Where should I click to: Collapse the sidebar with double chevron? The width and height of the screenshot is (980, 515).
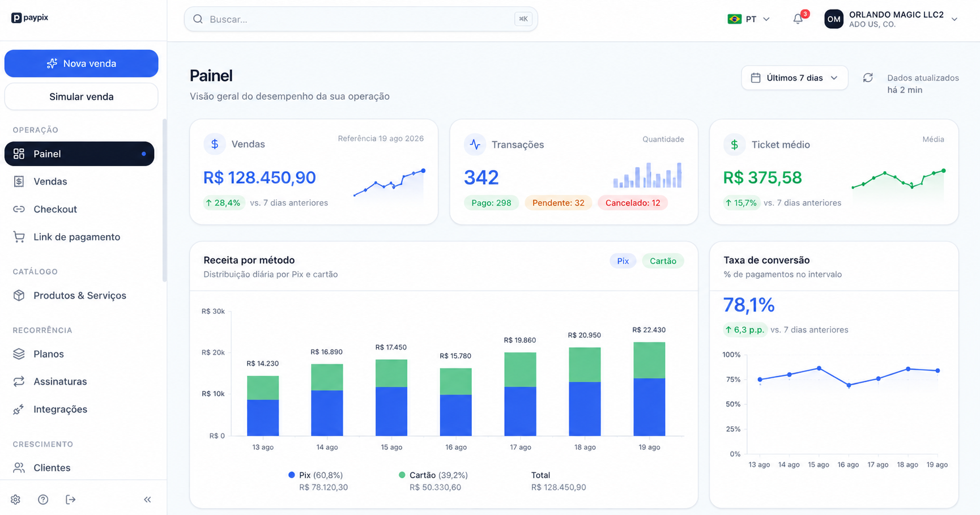(147, 499)
